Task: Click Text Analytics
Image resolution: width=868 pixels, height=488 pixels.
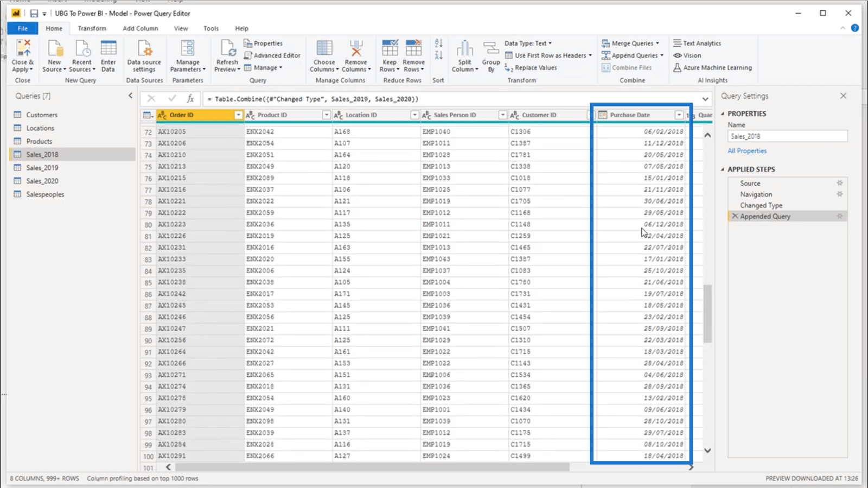Action: point(697,43)
